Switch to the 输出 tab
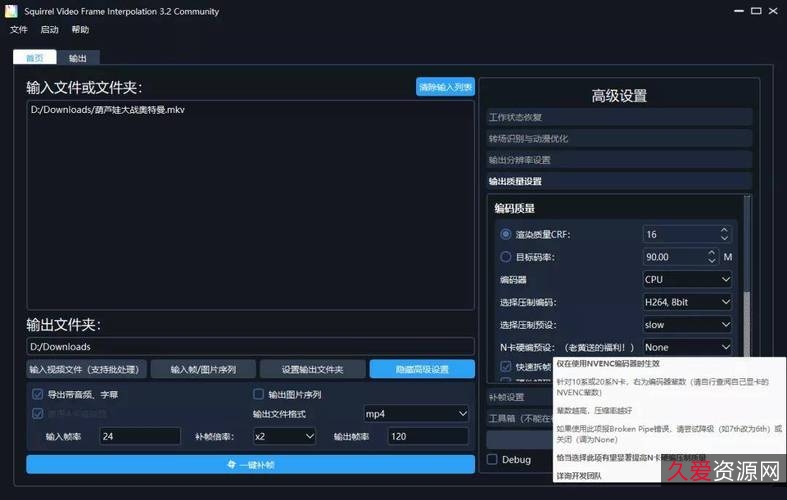The height and width of the screenshot is (500, 787). pyautogui.click(x=78, y=58)
